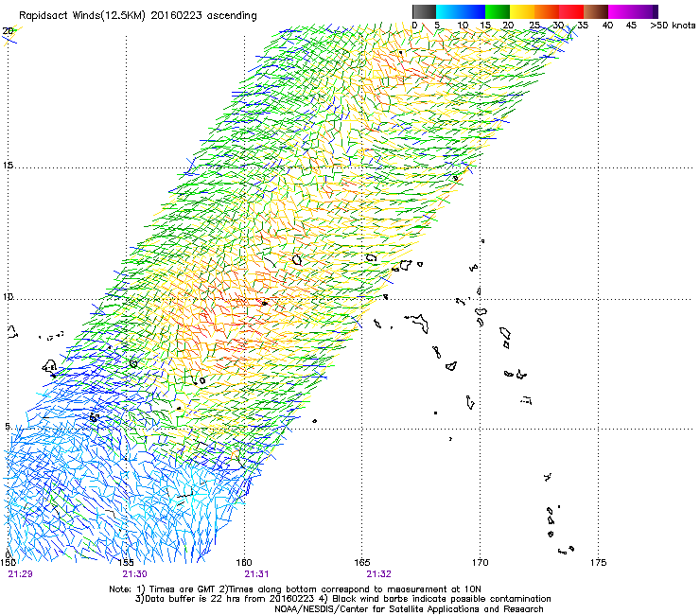This screenshot has height=615, width=700.
Task: Click the purple '21:30' time label
Action: click(135, 574)
